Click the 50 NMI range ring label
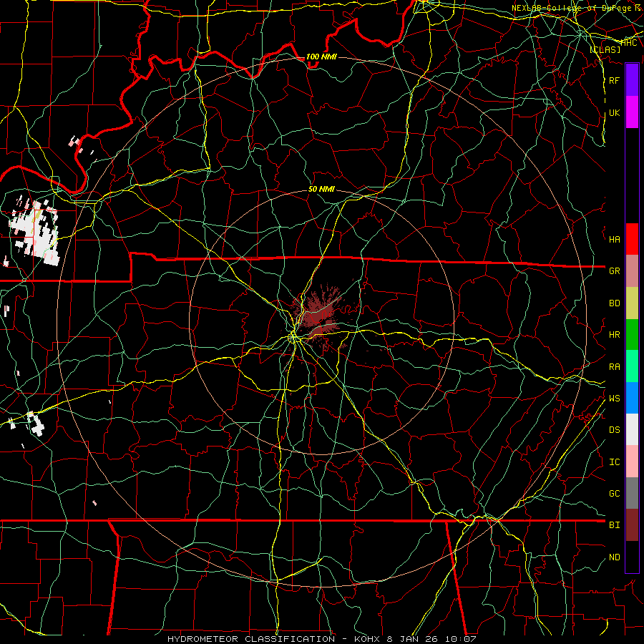Screen dimensions: 644x644 point(321,190)
